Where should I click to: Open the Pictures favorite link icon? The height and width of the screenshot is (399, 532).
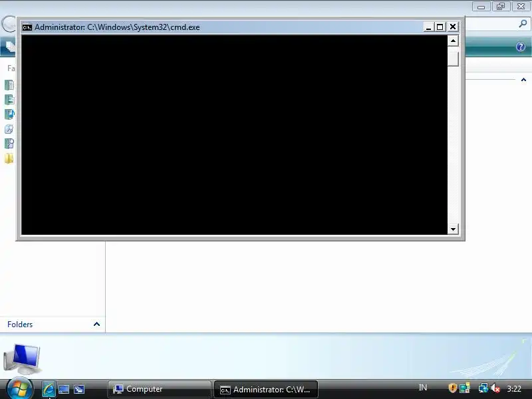click(9, 99)
